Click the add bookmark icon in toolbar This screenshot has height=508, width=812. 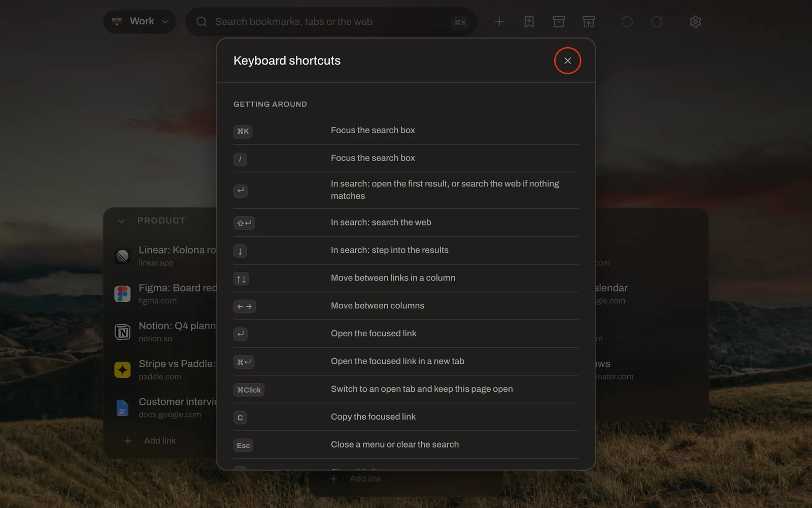[x=529, y=22]
